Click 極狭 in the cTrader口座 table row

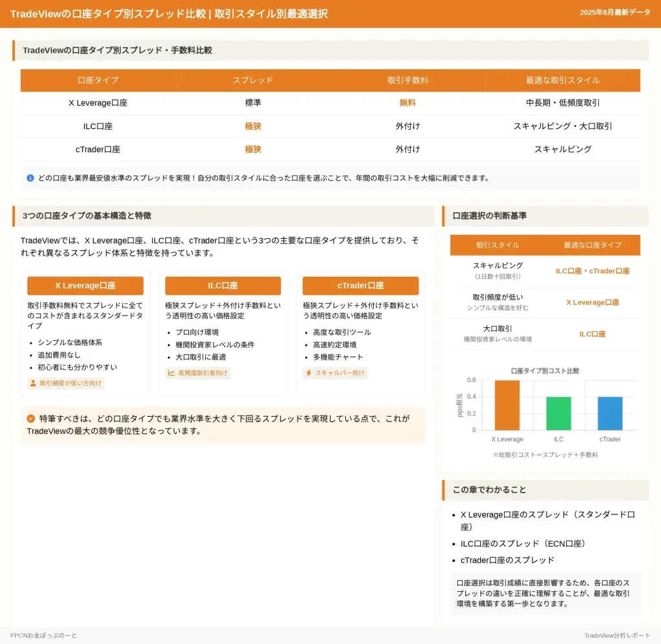(x=253, y=150)
